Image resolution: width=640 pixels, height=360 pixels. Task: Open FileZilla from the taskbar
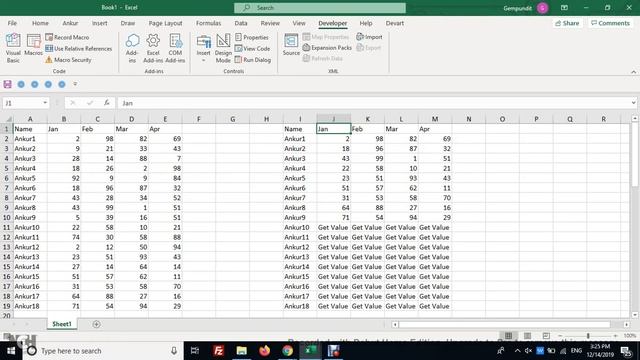coord(218,351)
